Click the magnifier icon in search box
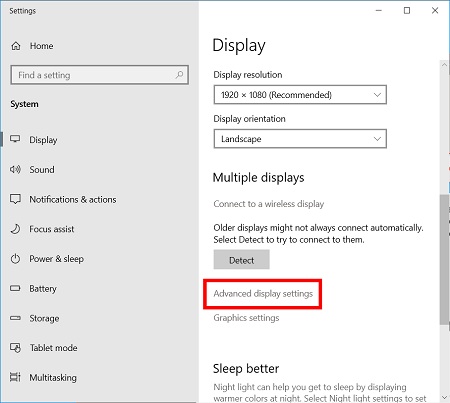The image size is (450, 403). click(179, 75)
